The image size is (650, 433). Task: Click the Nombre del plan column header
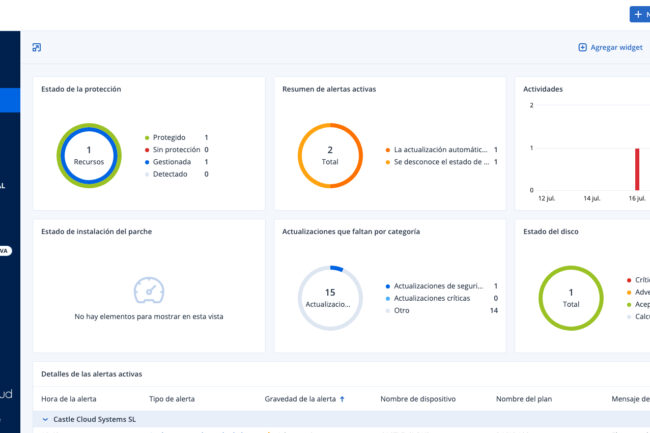[x=524, y=399]
